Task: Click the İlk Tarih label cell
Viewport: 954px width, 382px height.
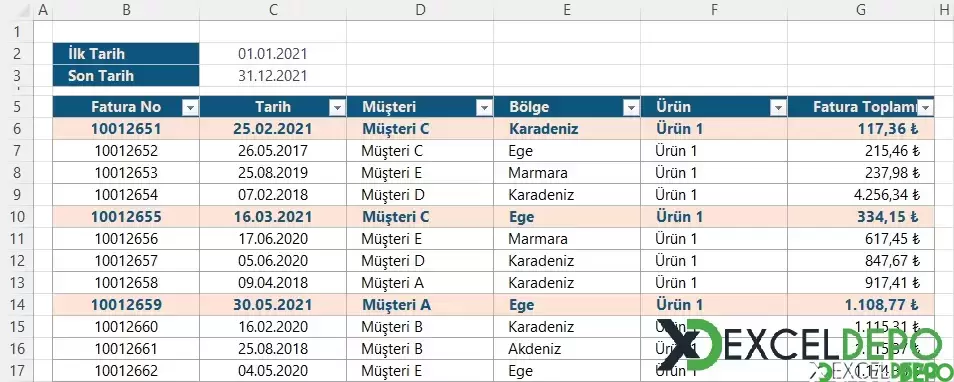Action: click(x=126, y=54)
